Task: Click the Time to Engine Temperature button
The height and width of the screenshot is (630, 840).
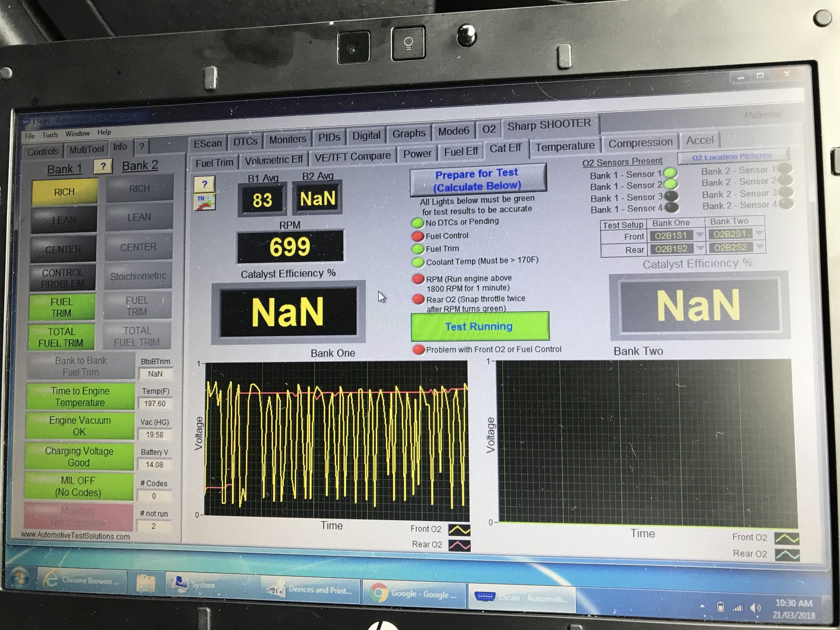Action: [80, 397]
